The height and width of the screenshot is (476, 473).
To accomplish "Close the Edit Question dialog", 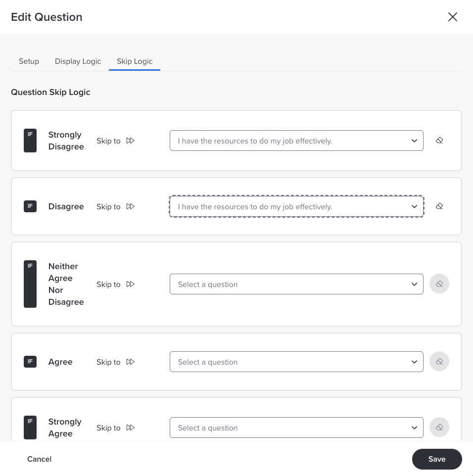I will pos(453,17).
